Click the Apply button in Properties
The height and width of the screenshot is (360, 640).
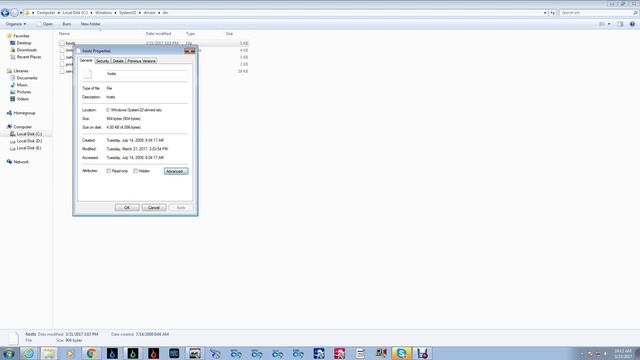(x=181, y=208)
